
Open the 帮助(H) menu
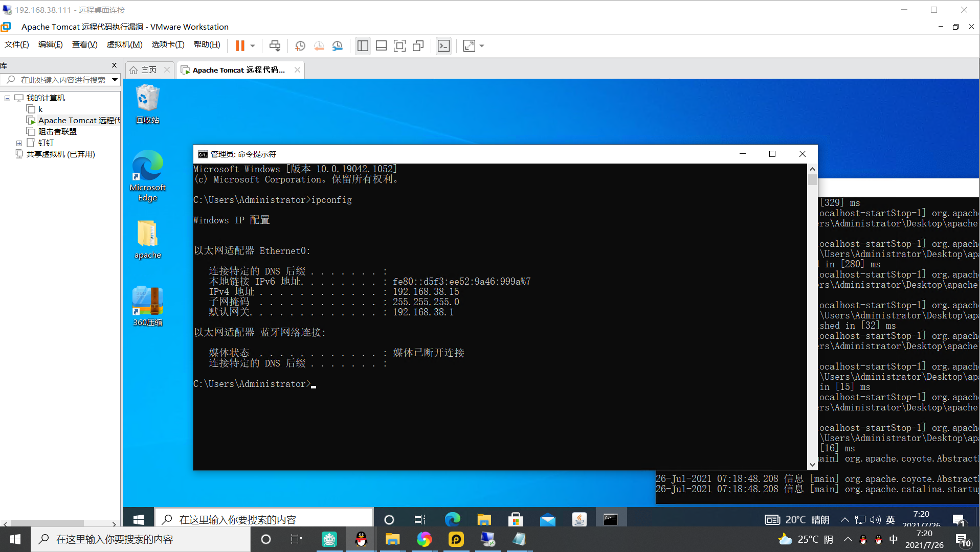click(x=207, y=45)
